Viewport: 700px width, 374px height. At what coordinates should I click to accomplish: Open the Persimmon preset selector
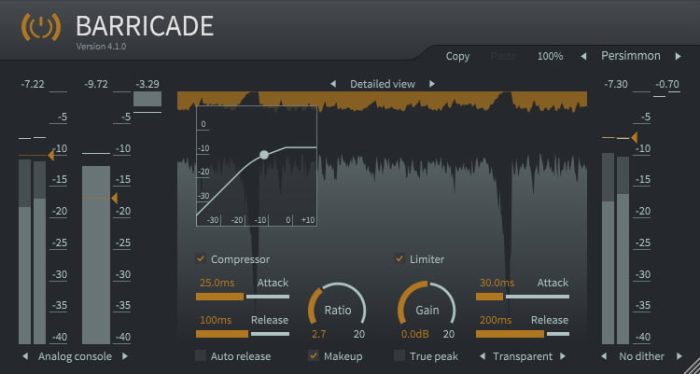coord(630,56)
